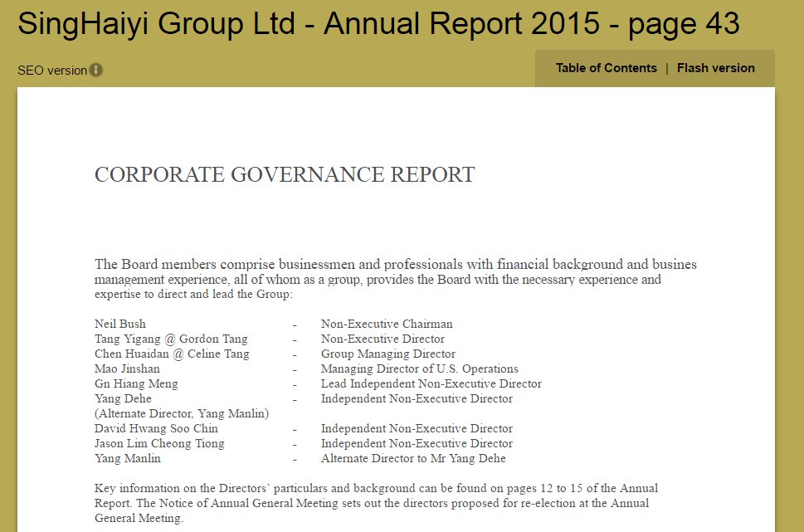Click the name 'Yang Manlin' in last row
The image size is (804, 532).
pyautogui.click(x=127, y=458)
